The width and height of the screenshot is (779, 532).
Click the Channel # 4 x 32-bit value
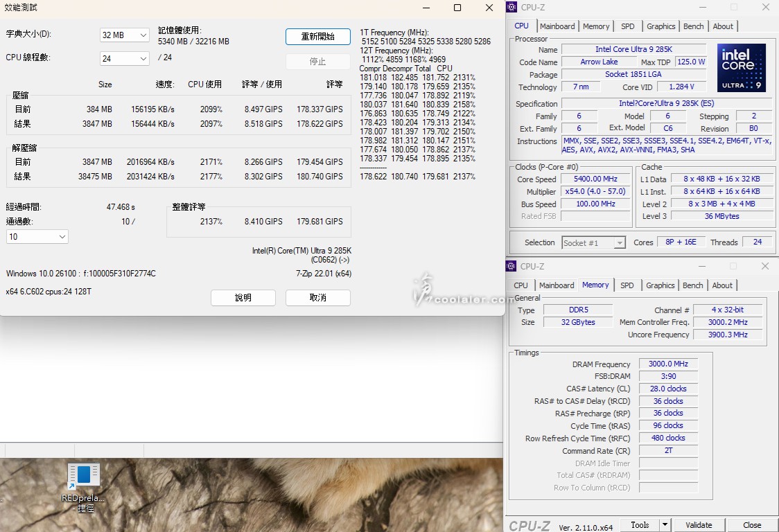(x=727, y=310)
